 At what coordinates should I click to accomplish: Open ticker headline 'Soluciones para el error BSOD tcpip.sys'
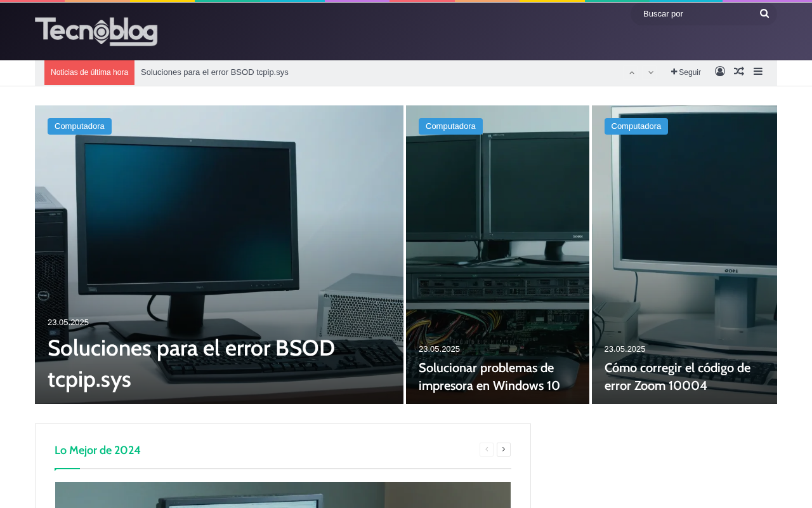[214, 72]
